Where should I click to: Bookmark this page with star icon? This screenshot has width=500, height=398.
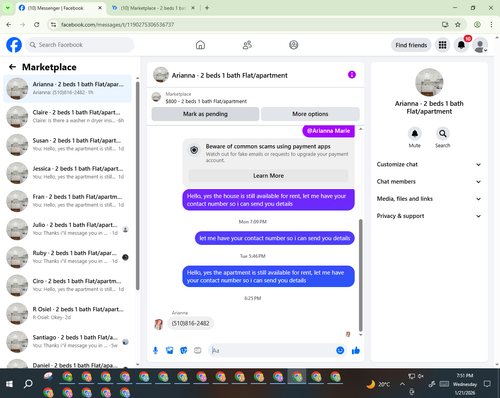tap(458, 25)
